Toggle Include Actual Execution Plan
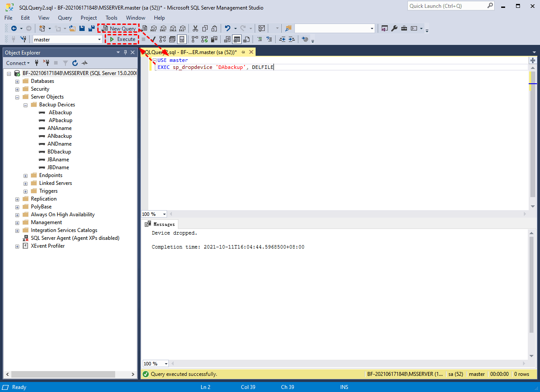This screenshot has height=392, width=540. click(195, 39)
